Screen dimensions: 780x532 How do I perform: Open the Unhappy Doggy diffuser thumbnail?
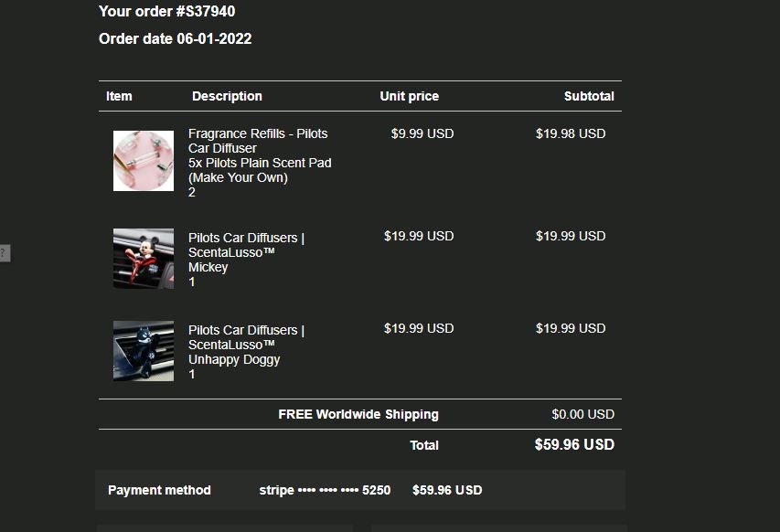click(144, 351)
